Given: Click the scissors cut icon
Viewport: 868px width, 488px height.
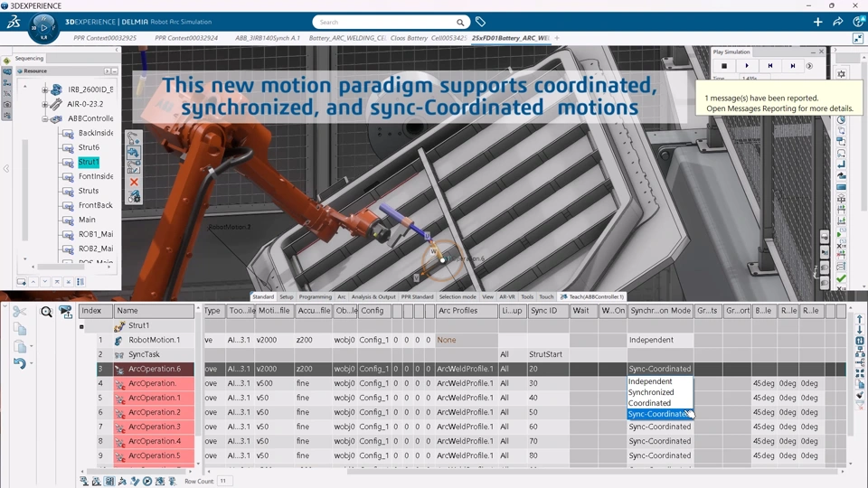Looking at the screenshot, I should 19,312.
